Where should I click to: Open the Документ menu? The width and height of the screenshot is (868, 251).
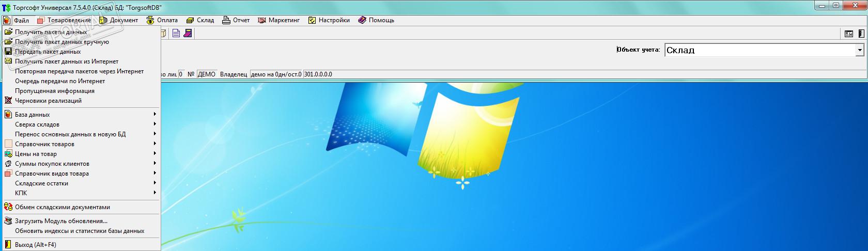pyautogui.click(x=119, y=20)
